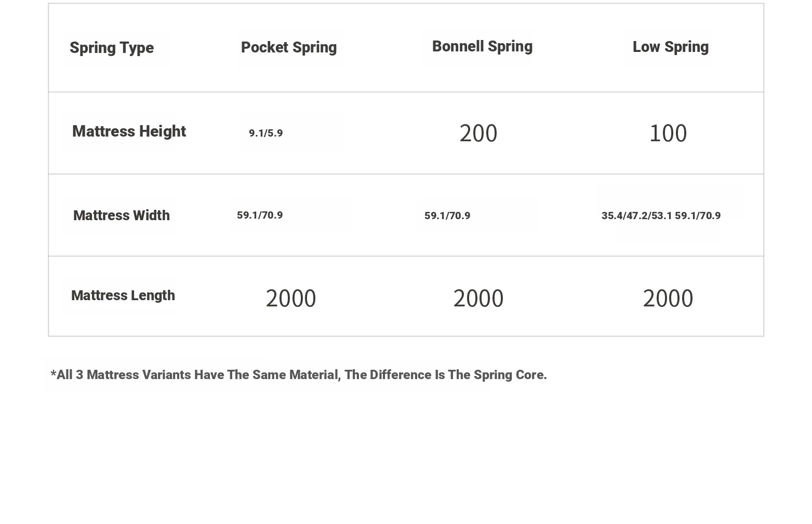Click Low Spring width 35.4/47.2/53.1 59.1/70.9
The height and width of the screenshot is (524, 812).
click(661, 216)
